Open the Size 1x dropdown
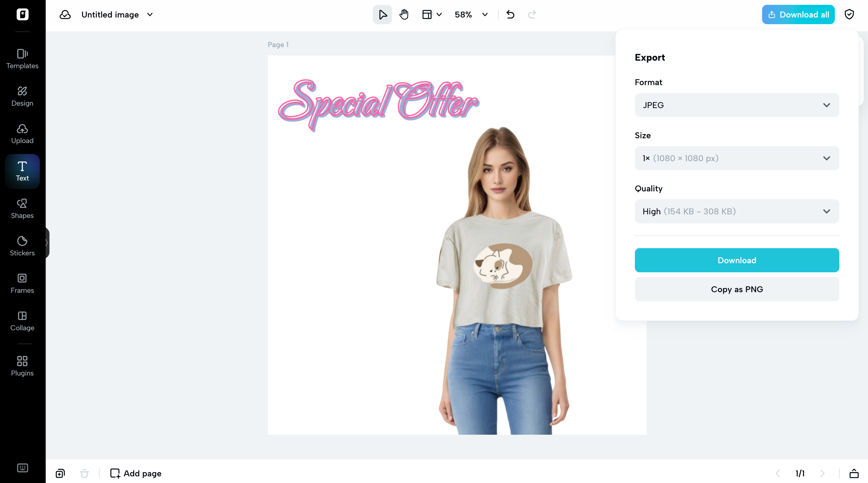This screenshot has height=483, width=868. point(737,158)
